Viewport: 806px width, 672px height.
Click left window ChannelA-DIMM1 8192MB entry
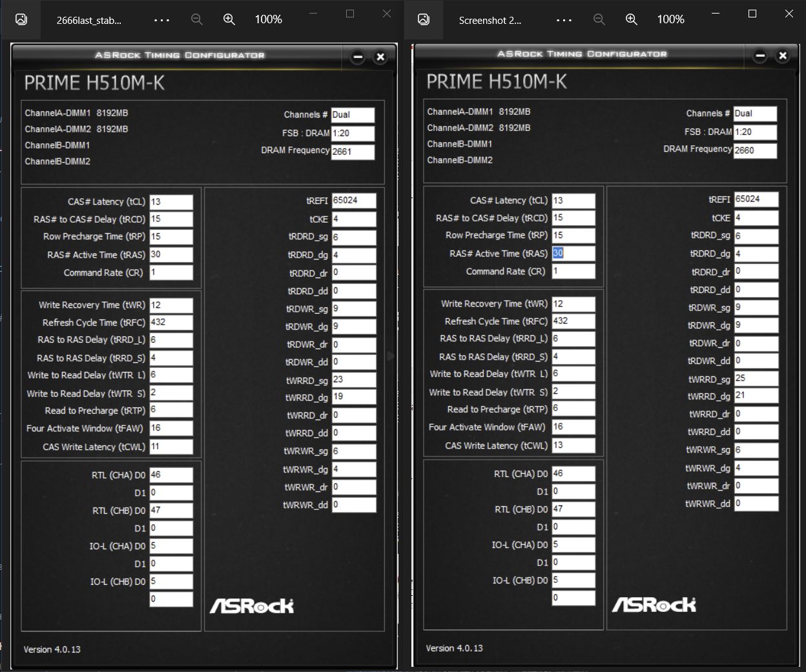[76, 113]
